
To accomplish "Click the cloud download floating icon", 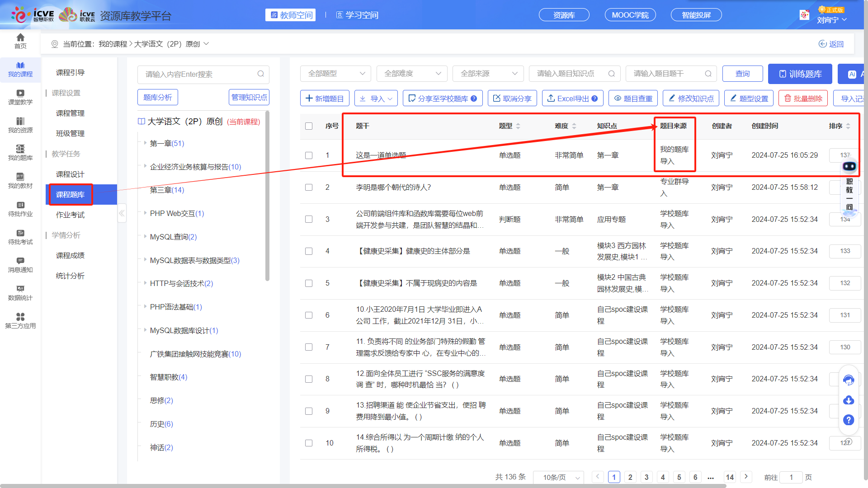I will [x=849, y=400].
